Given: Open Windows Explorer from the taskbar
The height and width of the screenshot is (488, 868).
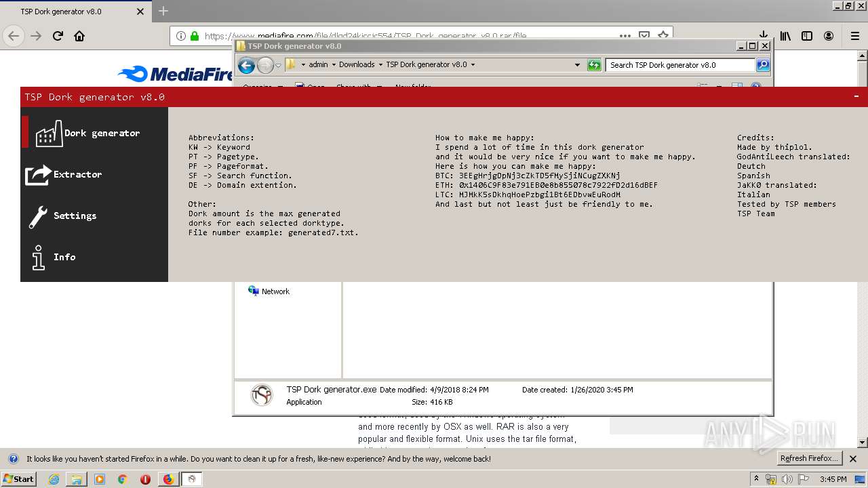Looking at the screenshot, I should click(77, 479).
